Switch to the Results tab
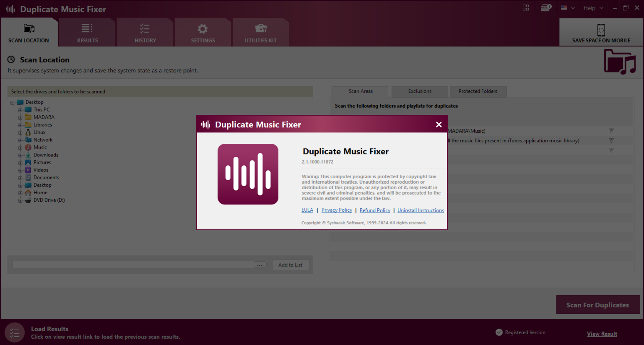The width and height of the screenshot is (644, 345). click(87, 32)
